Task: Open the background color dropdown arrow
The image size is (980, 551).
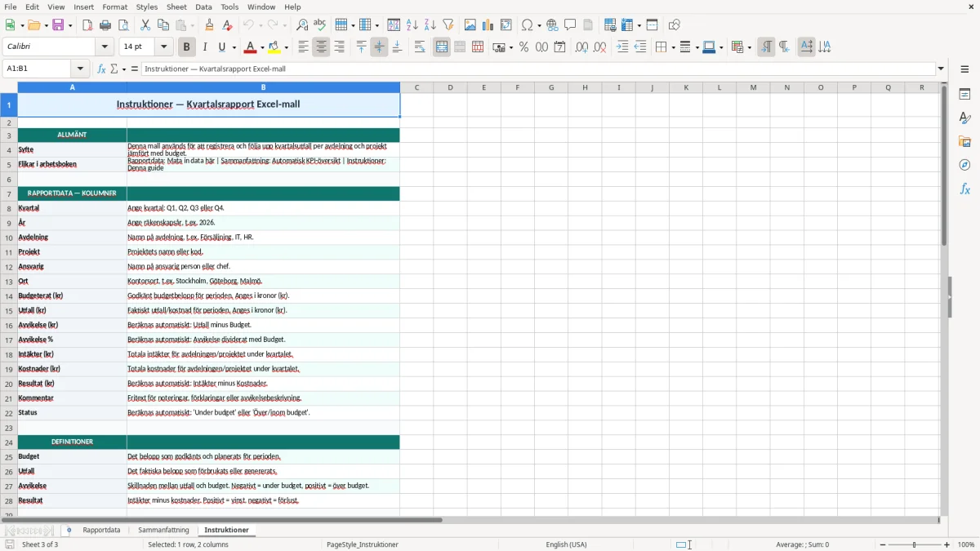Action: (287, 47)
